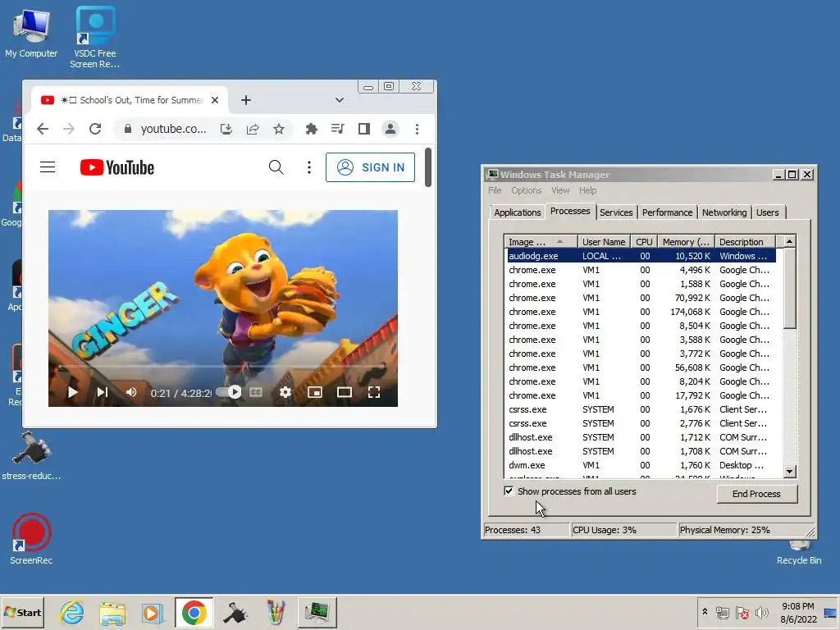
Task: Open the Chrome tab search chevron
Action: tap(339, 100)
